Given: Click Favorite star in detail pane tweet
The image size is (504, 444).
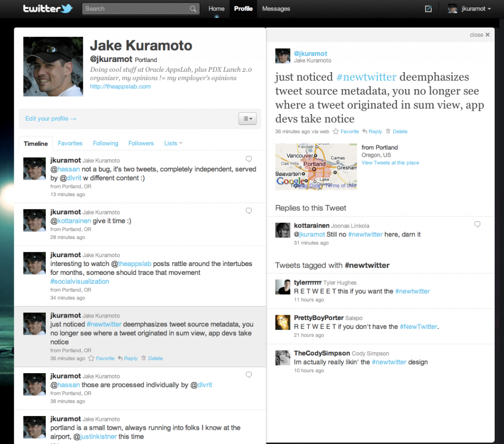Looking at the screenshot, I should point(336,131).
